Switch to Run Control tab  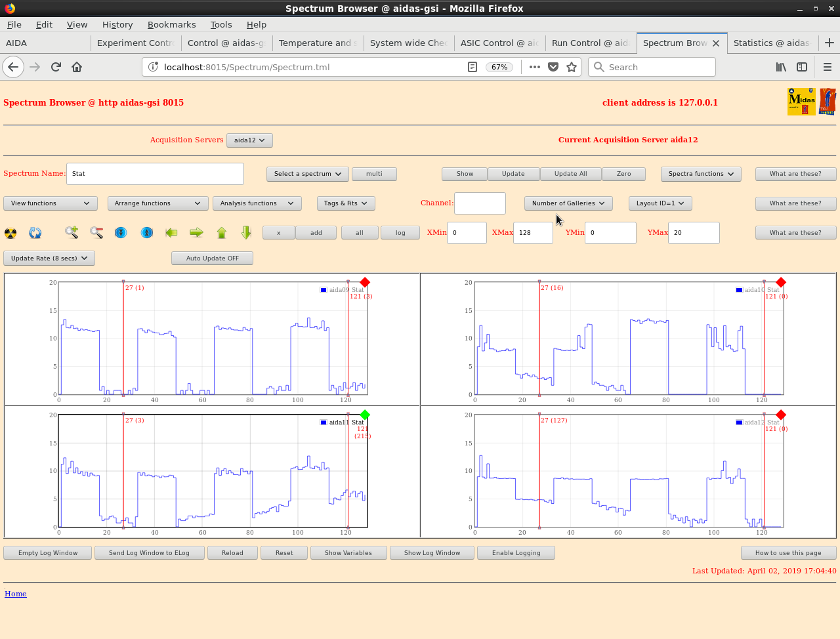pyautogui.click(x=590, y=43)
